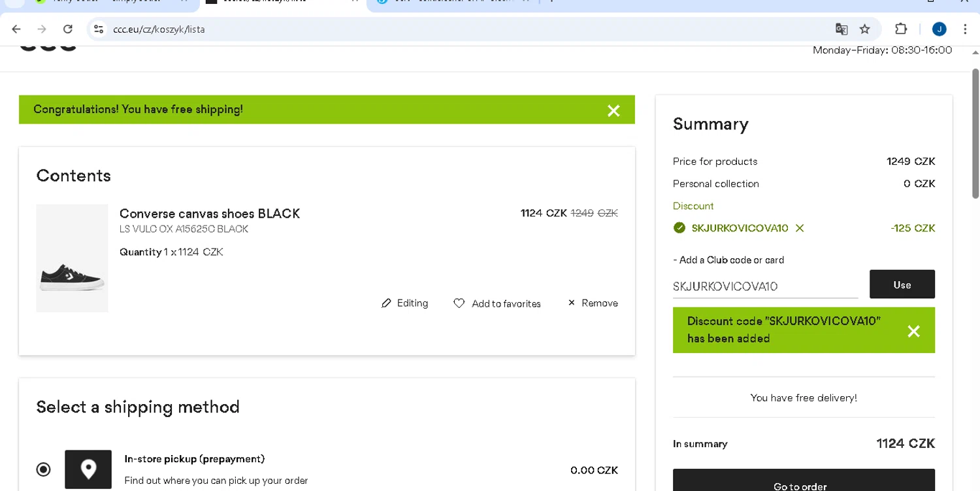Add the Converse shoes to favorites
The height and width of the screenshot is (491, 980).
tap(497, 303)
